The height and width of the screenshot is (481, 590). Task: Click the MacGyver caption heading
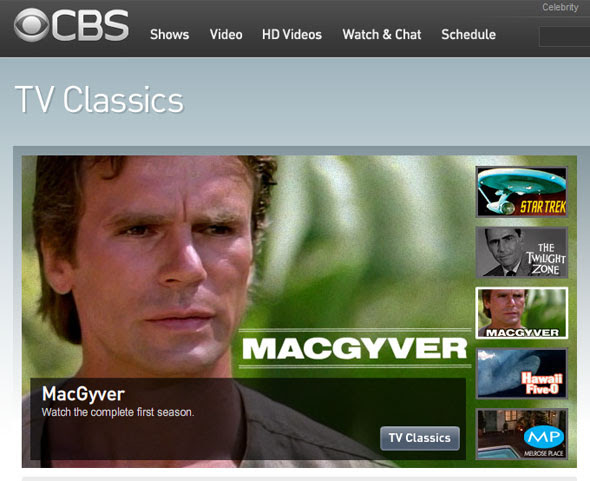83,394
